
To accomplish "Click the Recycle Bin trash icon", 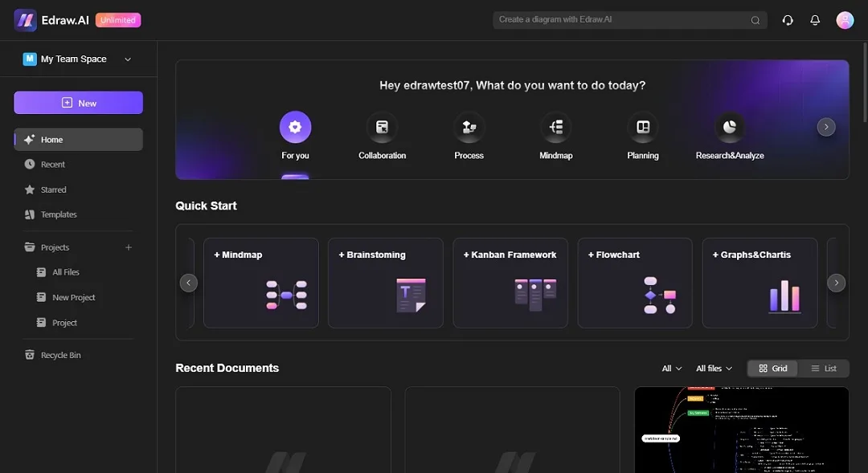I will pos(30,355).
